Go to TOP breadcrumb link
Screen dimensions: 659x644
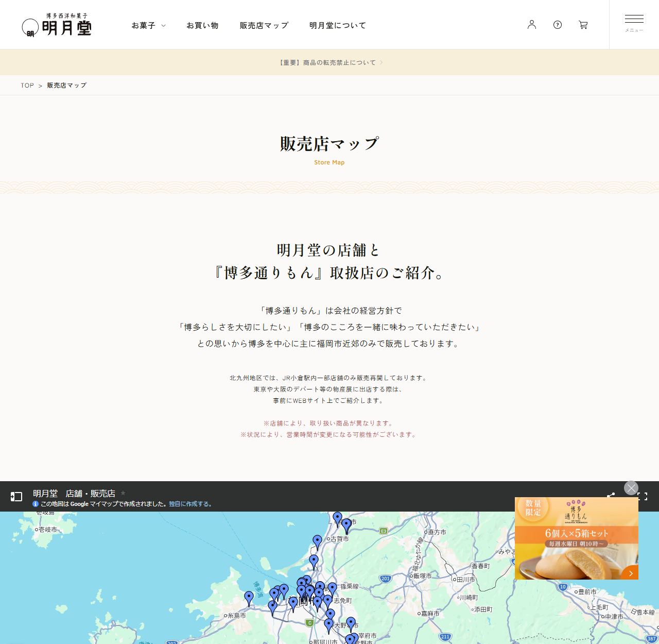coord(27,86)
